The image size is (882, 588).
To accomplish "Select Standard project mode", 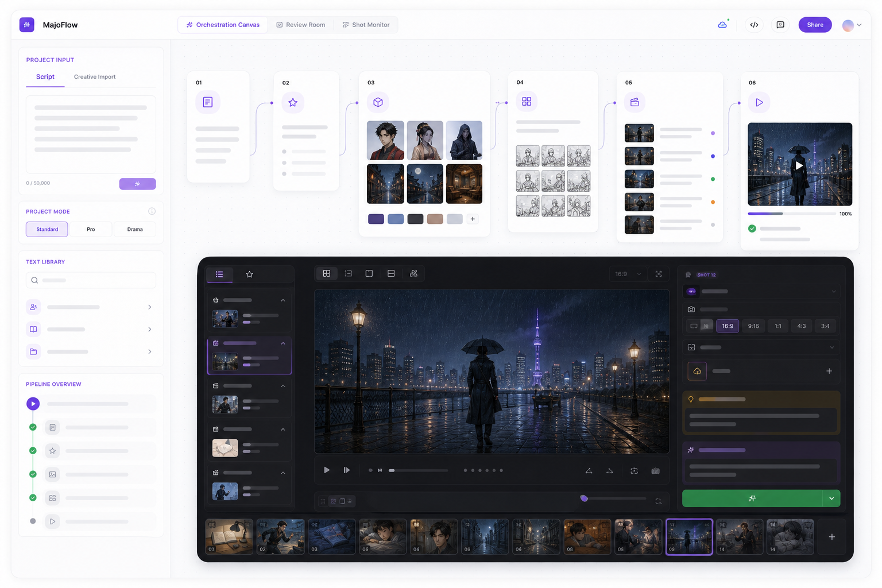I will coord(47,229).
